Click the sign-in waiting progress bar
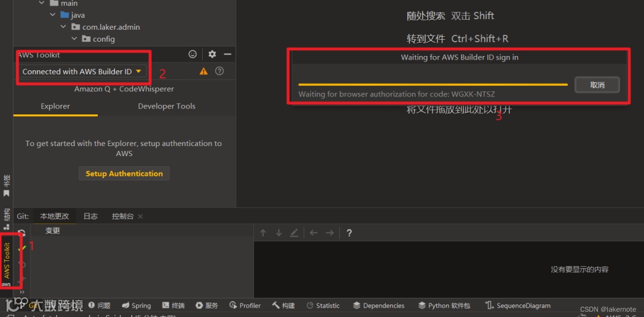644x317 pixels. coord(433,85)
